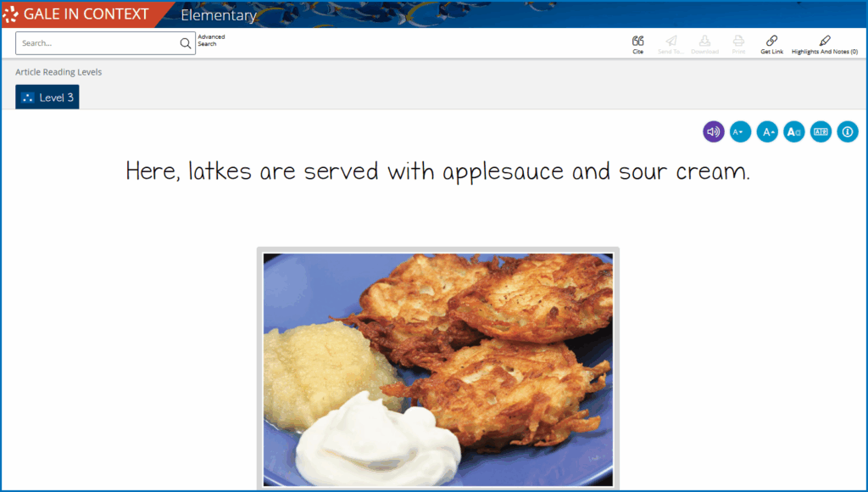Click the article information icon

(x=848, y=131)
